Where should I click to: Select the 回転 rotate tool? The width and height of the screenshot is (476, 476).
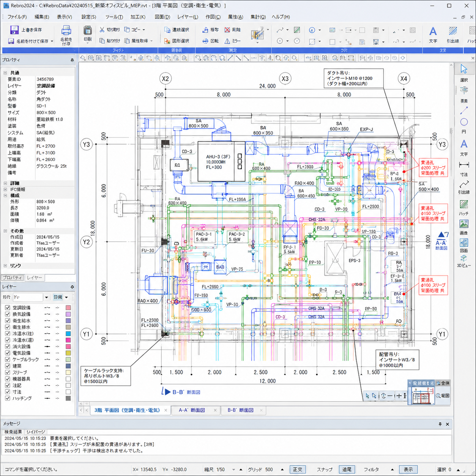(205, 41)
